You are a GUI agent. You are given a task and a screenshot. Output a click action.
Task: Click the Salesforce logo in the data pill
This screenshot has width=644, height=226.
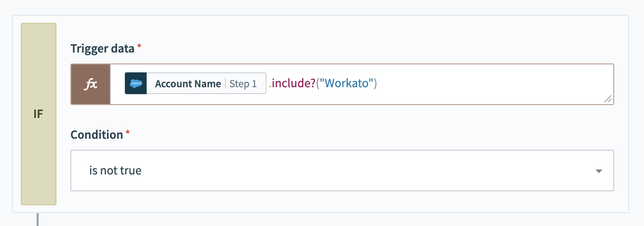[136, 84]
